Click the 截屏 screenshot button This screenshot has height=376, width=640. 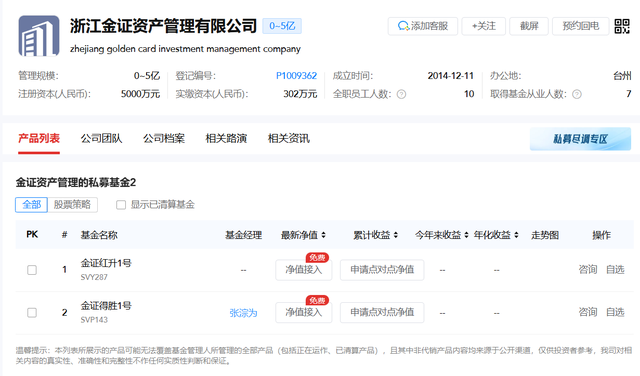tap(529, 26)
